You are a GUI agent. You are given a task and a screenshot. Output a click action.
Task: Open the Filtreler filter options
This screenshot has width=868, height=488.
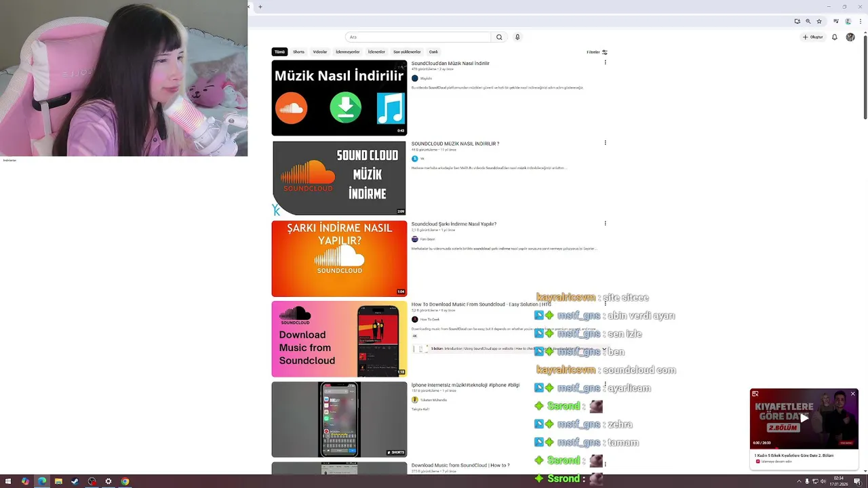597,52
